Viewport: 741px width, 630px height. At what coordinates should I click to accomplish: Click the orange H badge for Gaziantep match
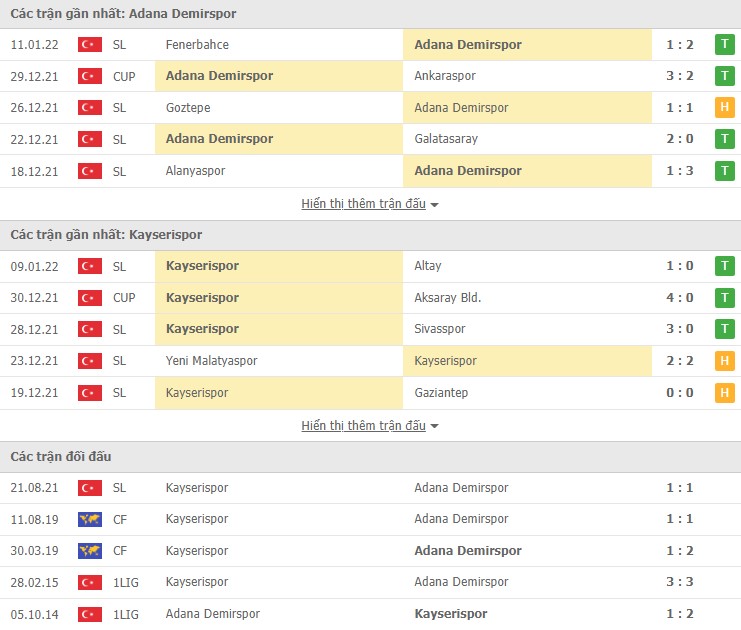point(724,393)
